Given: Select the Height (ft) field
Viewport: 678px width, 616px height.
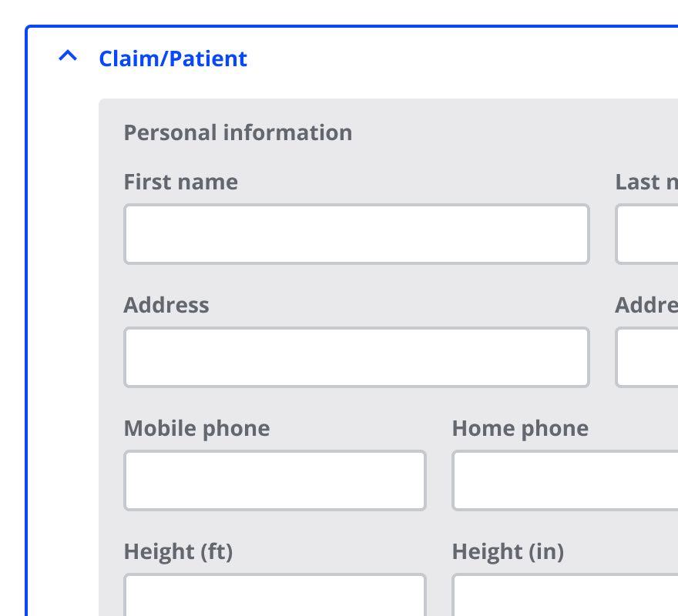Looking at the screenshot, I should pyautogui.click(x=274, y=596).
